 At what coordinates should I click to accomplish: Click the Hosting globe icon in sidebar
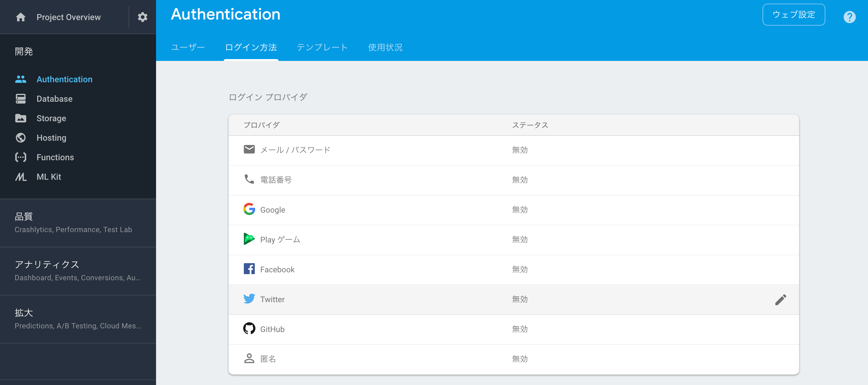[20, 138]
